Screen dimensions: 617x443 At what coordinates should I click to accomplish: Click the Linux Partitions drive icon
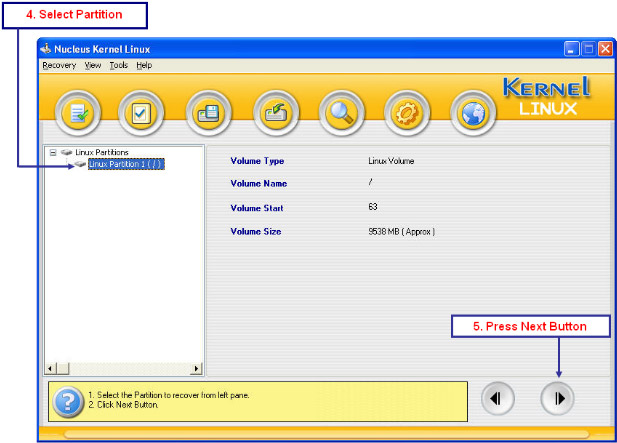pyautogui.click(x=67, y=152)
